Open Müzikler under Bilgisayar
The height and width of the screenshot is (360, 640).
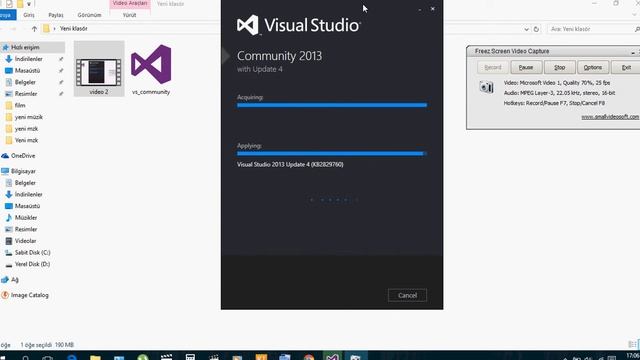point(26,218)
